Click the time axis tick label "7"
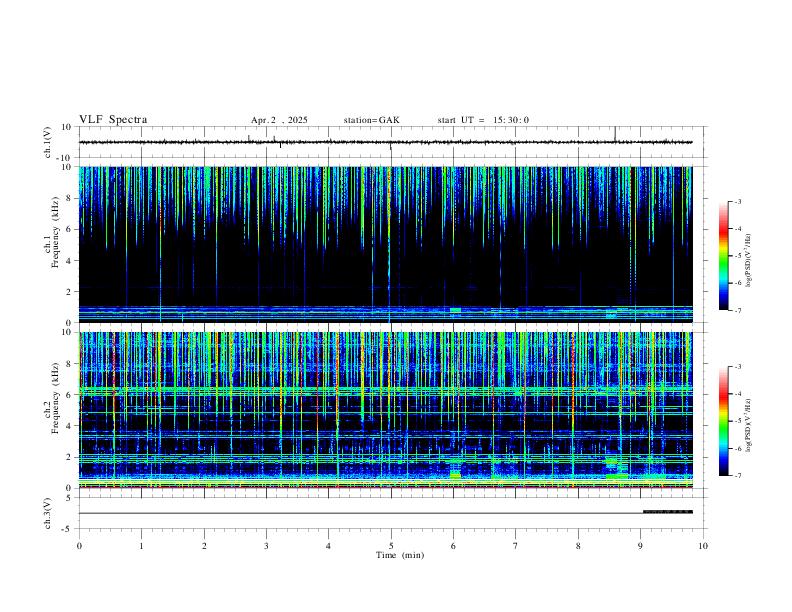 click(x=516, y=546)
